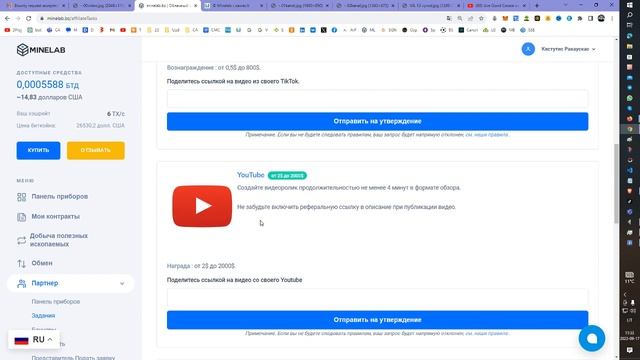Open the browser tab search chevron

tap(565, 5)
